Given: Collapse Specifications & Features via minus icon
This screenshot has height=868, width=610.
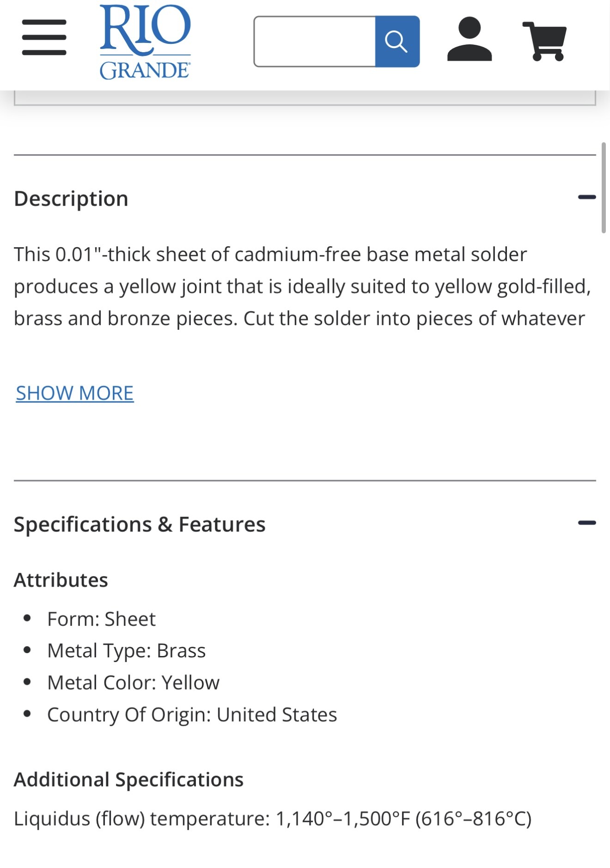Looking at the screenshot, I should click(586, 523).
